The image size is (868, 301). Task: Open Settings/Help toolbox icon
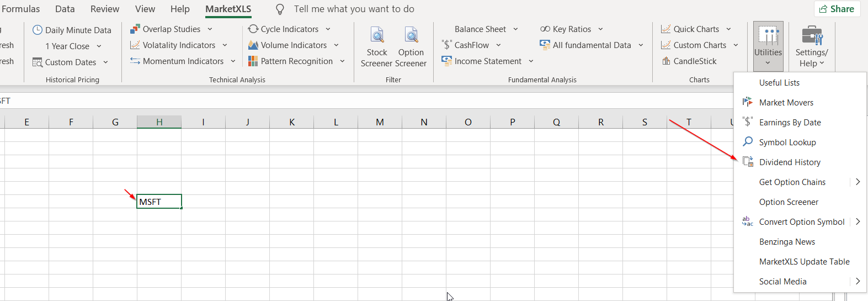[812, 35]
